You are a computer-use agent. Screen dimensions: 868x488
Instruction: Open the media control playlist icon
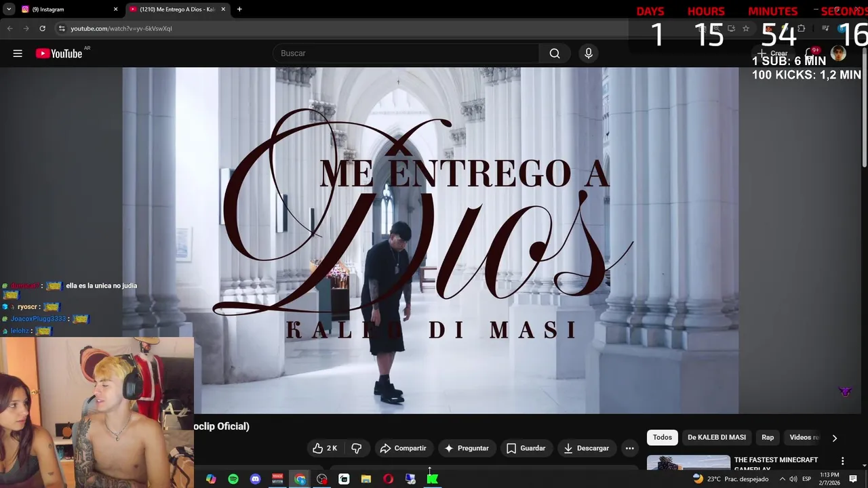(x=825, y=28)
